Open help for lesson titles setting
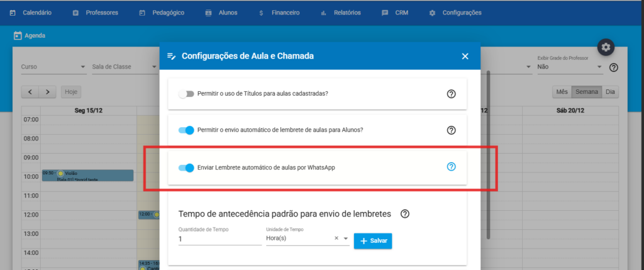Viewport: 644px width, 270px height. (x=451, y=94)
